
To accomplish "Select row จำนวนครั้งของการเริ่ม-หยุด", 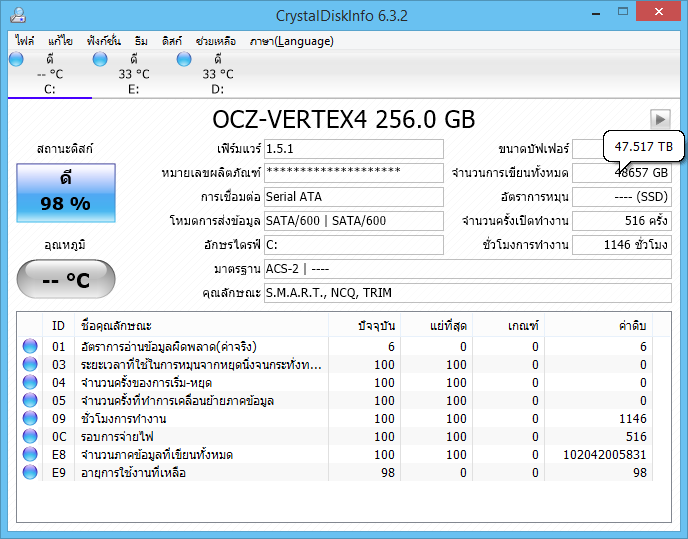I will coord(335,382).
